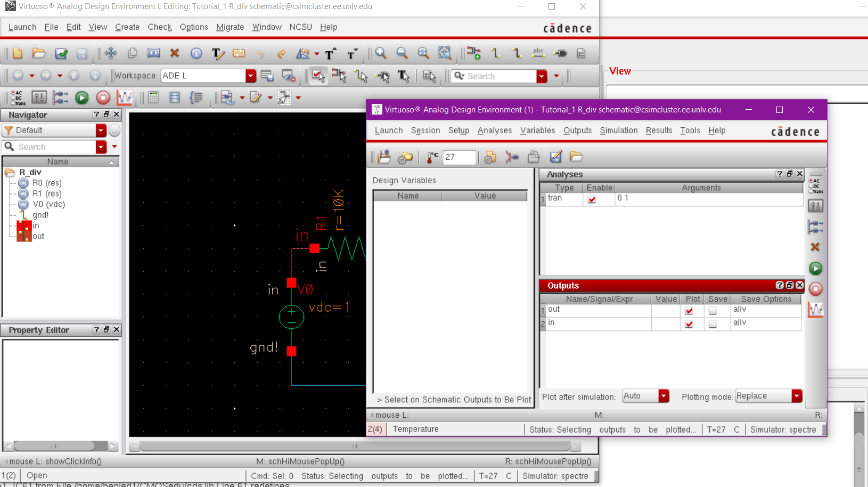868x487 pixels.
Task: Click the red Stop Simulation icon in ADE sidebar
Action: point(815,289)
